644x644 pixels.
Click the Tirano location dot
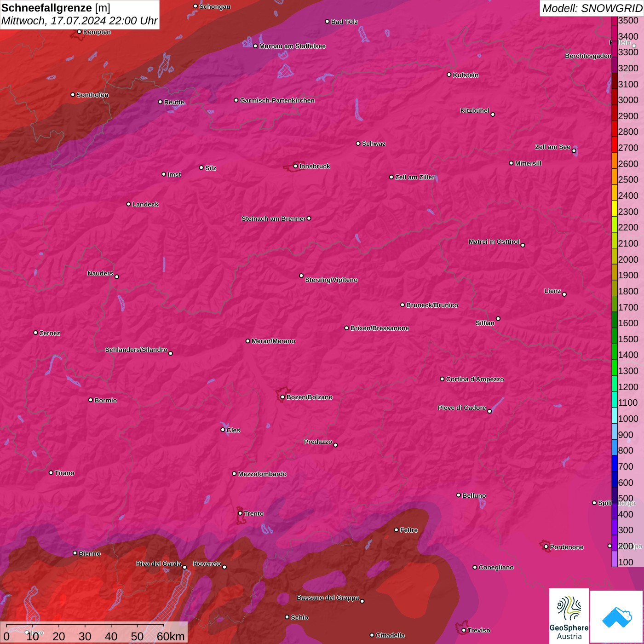click(x=51, y=472)
